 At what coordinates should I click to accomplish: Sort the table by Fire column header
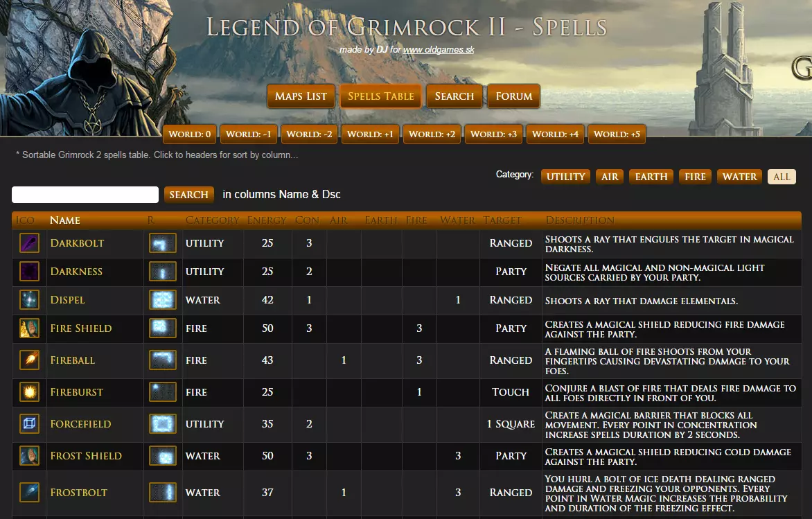(x=416, y=220)
